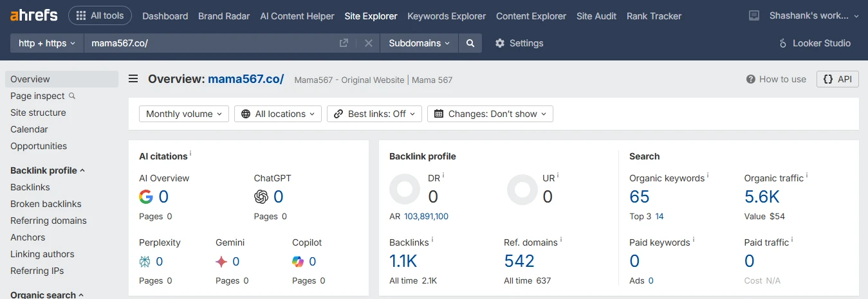This screenshot has height=299, width=868.
Task: Click the Ahrefs logo
Action: [33, 15]
